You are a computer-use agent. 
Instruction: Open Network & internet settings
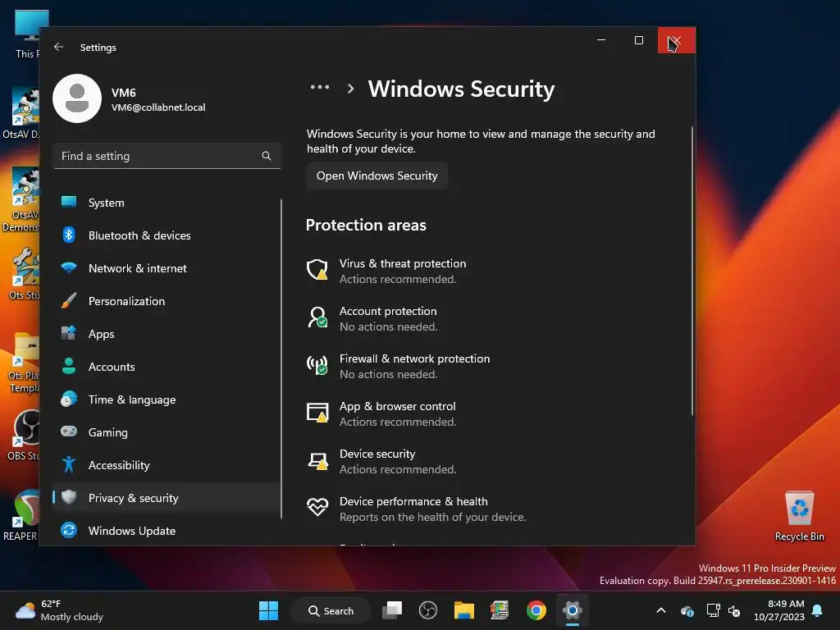pyautogui.click(x=166, y=268)
